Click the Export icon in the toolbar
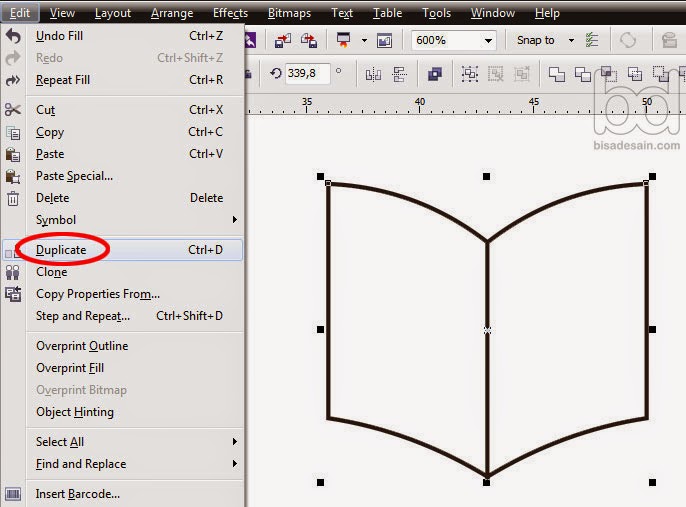 point(309,41)
